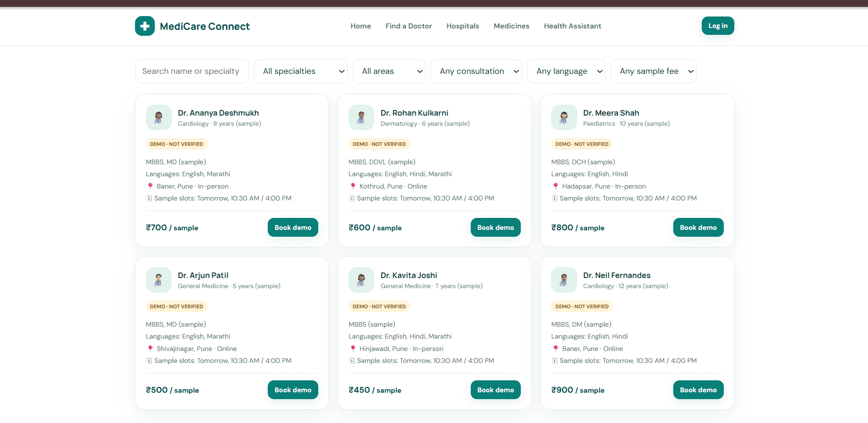
Task: Click Dr. Kavita Joshi's avatar icon
Action: click(x=361, y=280)
